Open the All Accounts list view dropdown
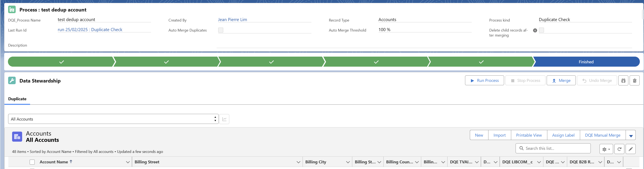The height and width of the screenshot is (169, 644). point(113,119)
